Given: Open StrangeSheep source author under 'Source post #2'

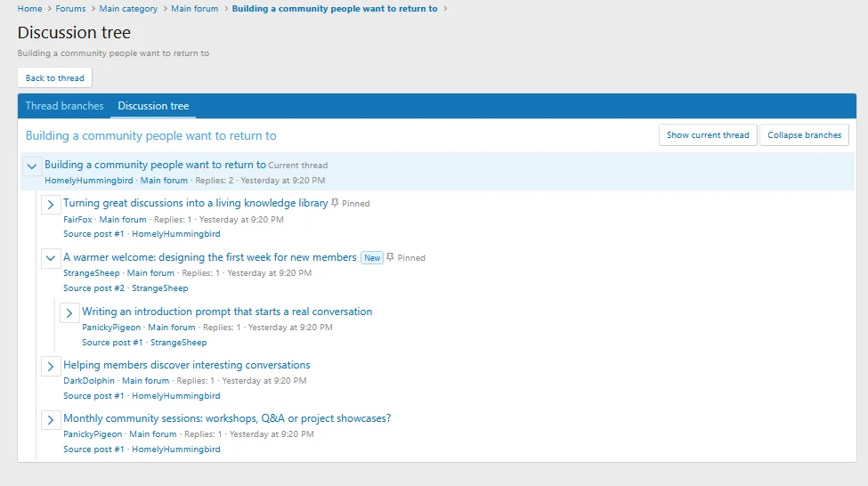Looking at the screenshot, I should click(x=160, y=288).
